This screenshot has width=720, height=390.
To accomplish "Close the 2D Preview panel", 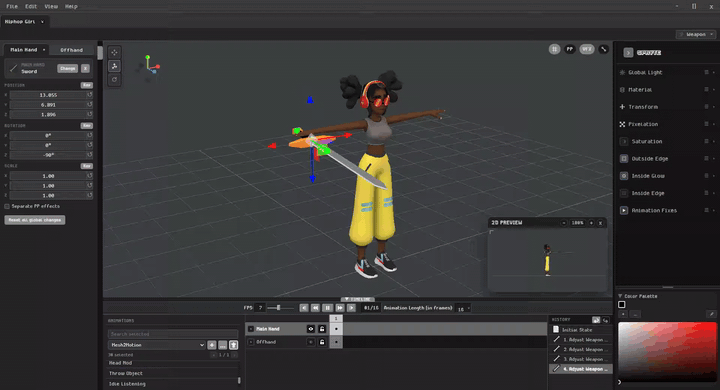I will (x=600, y=223).
